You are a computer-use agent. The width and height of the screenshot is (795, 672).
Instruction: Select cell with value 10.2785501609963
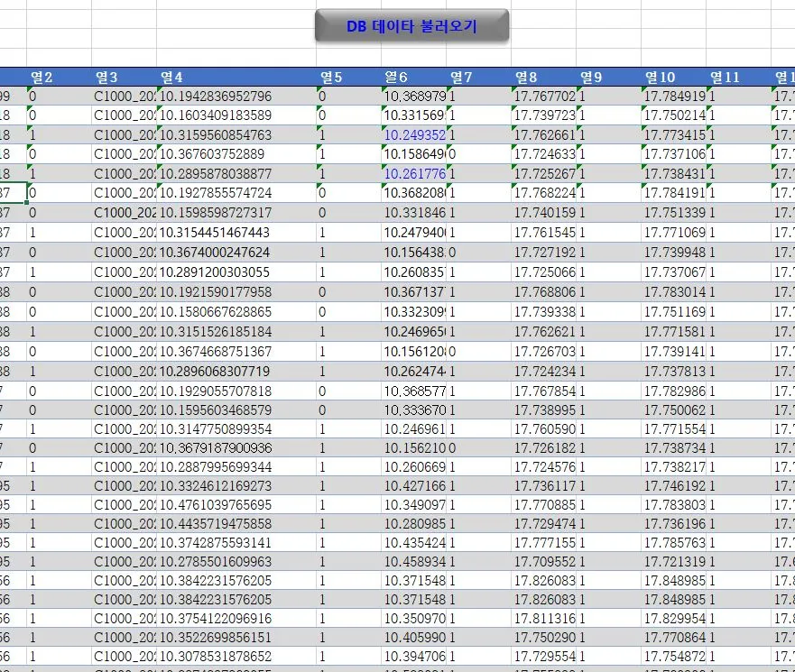(x=236, y=562)
